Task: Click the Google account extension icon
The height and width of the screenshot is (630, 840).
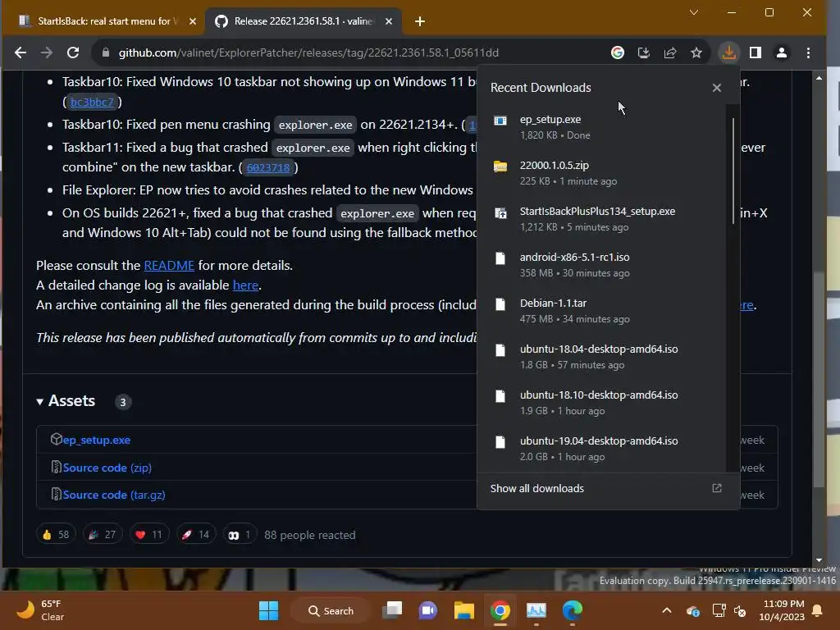Action: [x=618, y=52]
